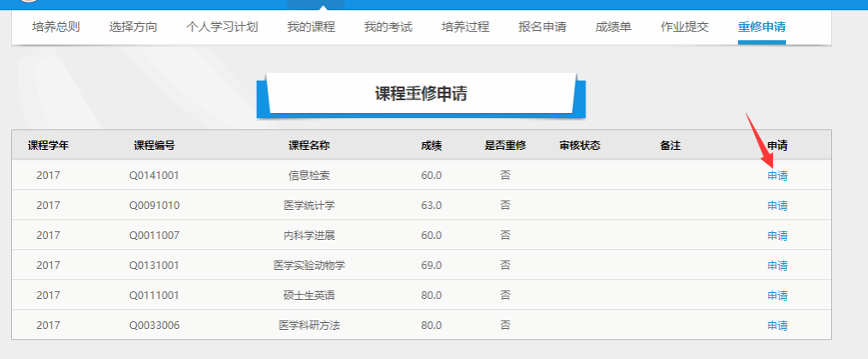Select the 我的考试 tab
The height and width of the screenshot is (359, 868).
click(x=388, y=27)
